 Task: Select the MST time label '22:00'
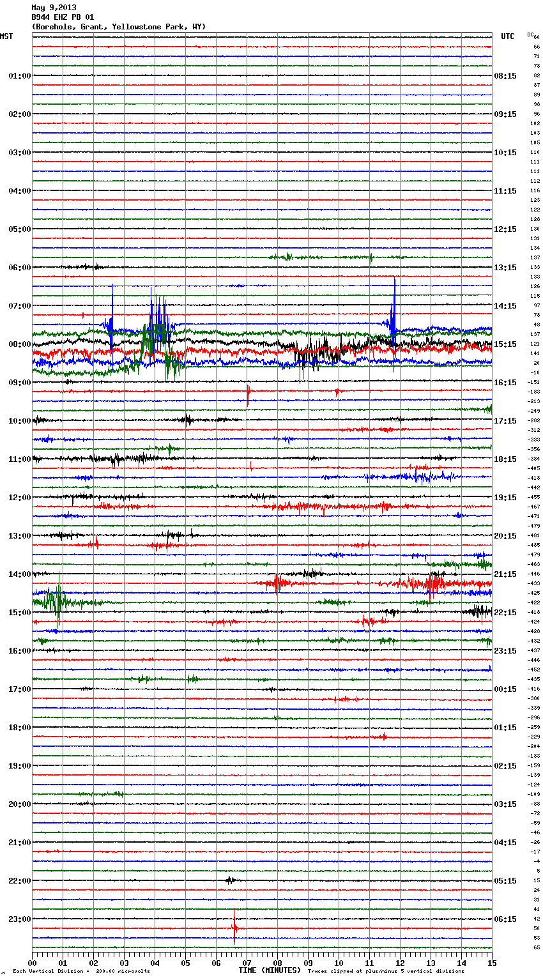coord(20,881)
